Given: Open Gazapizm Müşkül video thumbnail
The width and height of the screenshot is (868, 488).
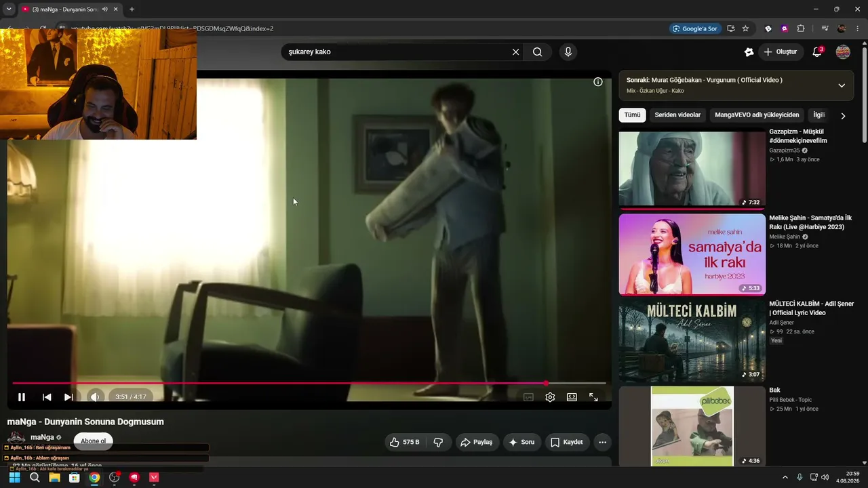Looking at the screenshot, I should click(x=692, y=169).
